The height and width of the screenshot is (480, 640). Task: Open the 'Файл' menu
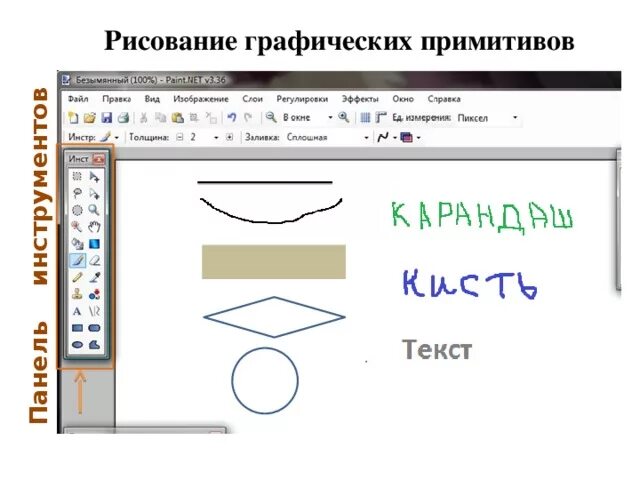coord(78,99)
